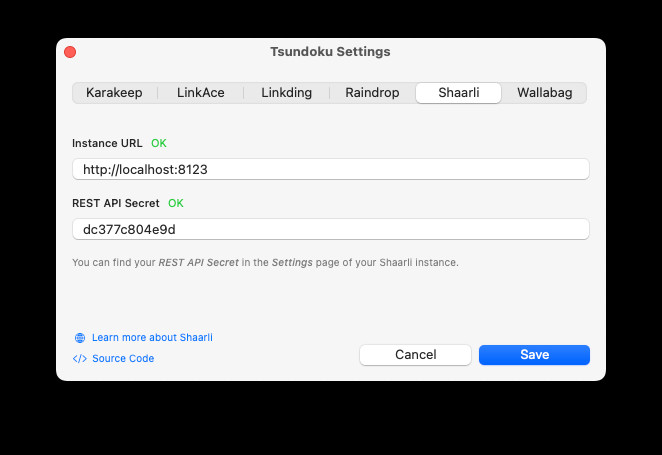Select the Shaarli tab
This screenshot has height=455, width=662.
tap(459, 93)
